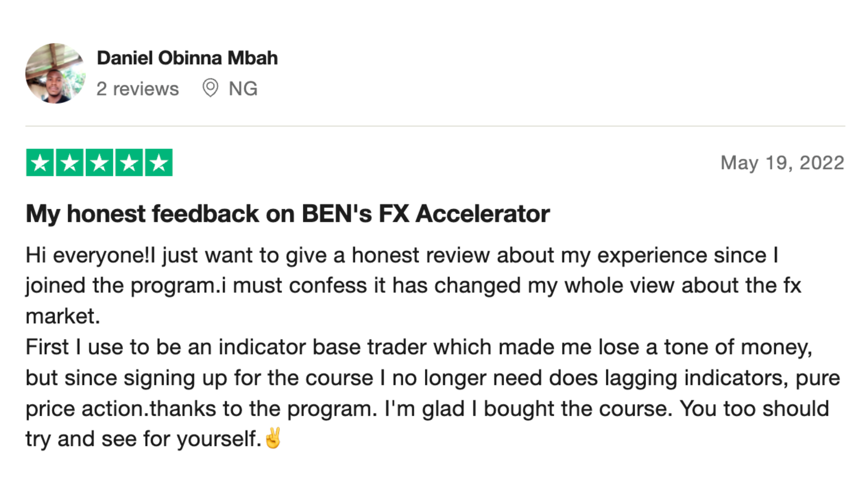Select the '2 reviews' count text
Viewport: 868px width, 488px height.
(x=137, y=89)
